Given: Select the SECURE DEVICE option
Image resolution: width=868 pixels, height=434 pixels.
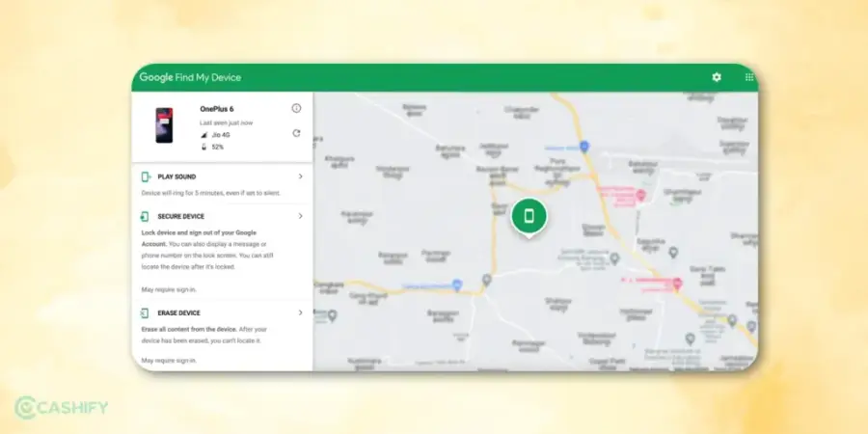Looking at the screenshot, I should tap(181, 217).
